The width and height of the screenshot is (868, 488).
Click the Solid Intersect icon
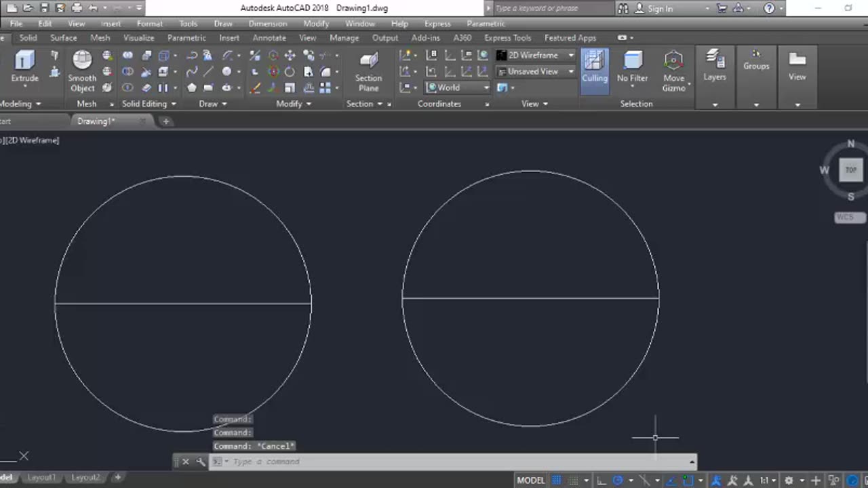pos(127,88)
